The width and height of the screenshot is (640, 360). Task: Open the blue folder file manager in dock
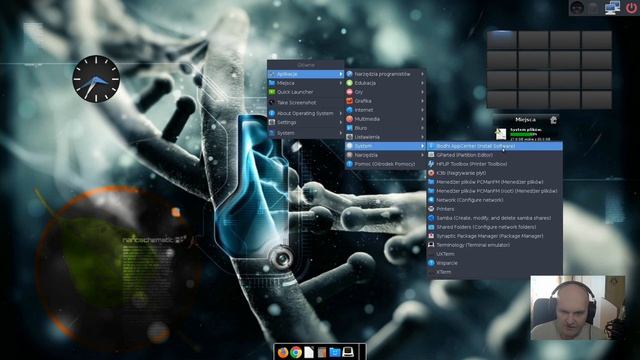[335, 352]
